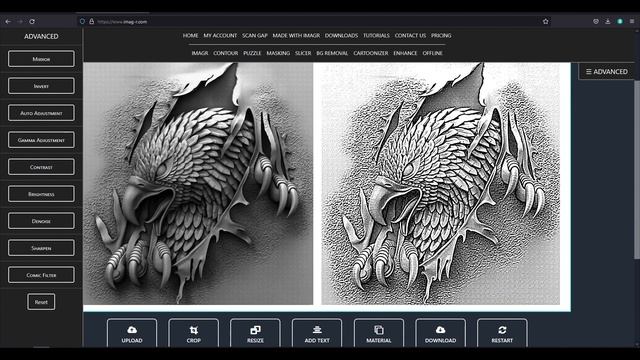This screenshot has height=360, width=640.
Task: Switch to Puzzle tool tab
Action: point(252,53)
